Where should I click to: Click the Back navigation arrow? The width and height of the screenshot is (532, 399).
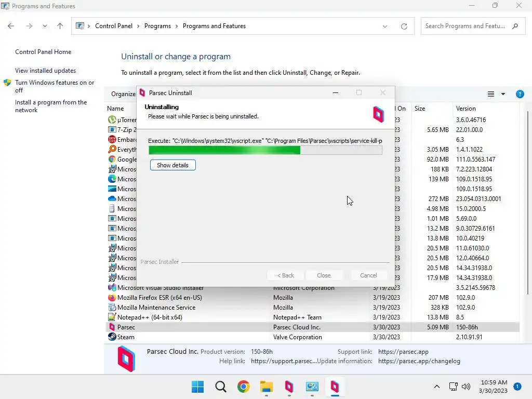[x=11, y=26]
